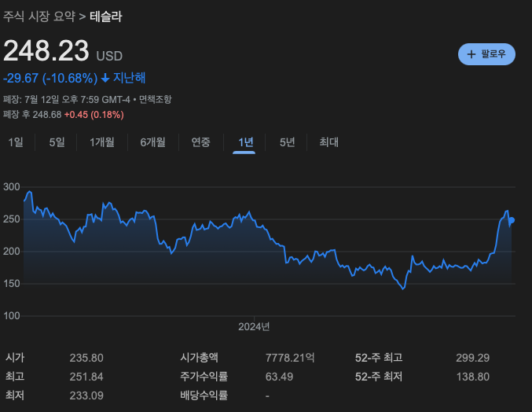The height and width of the screenshot is (412, 532).
Task: Switch to the 1개월 range tab
Action: [102, 142]
